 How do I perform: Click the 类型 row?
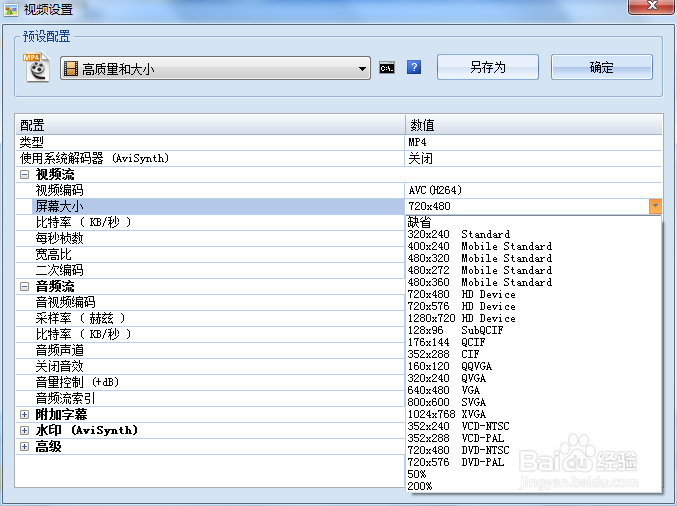point(210,142)
